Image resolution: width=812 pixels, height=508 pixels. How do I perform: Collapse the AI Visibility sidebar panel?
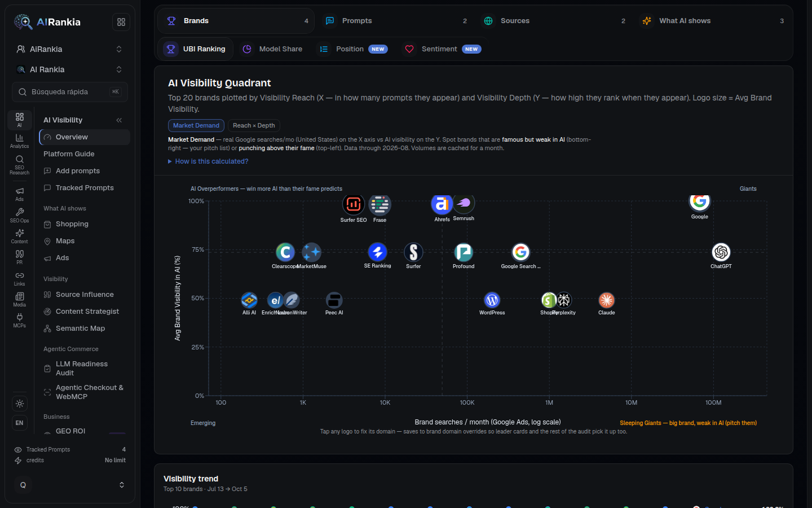pyautogui.click(x=119, y=120)
